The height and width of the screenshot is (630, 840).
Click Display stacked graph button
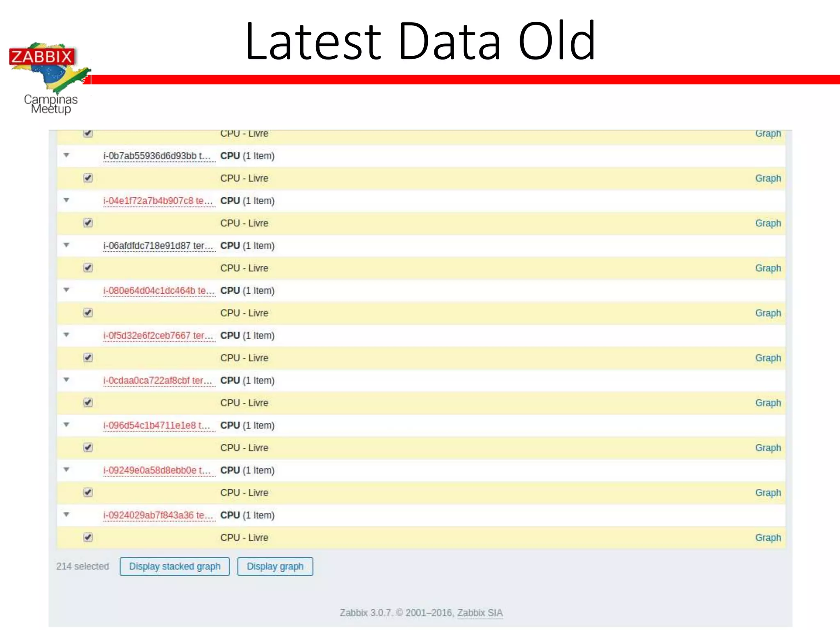174,566
